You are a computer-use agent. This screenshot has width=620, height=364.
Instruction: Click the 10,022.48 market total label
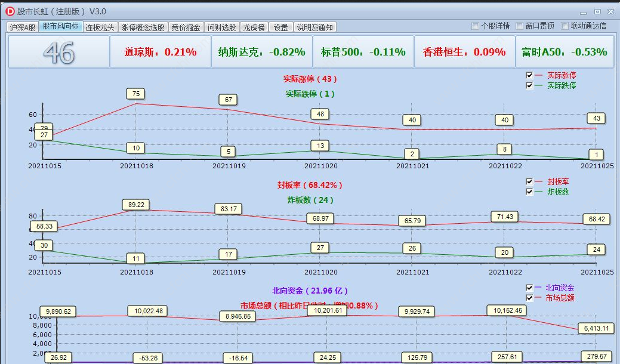(x=148, y=311)
